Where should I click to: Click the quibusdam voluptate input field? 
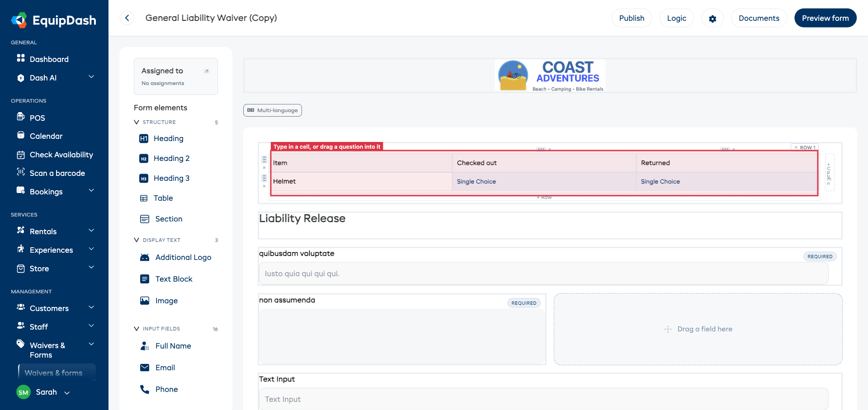tap(543, 273)
